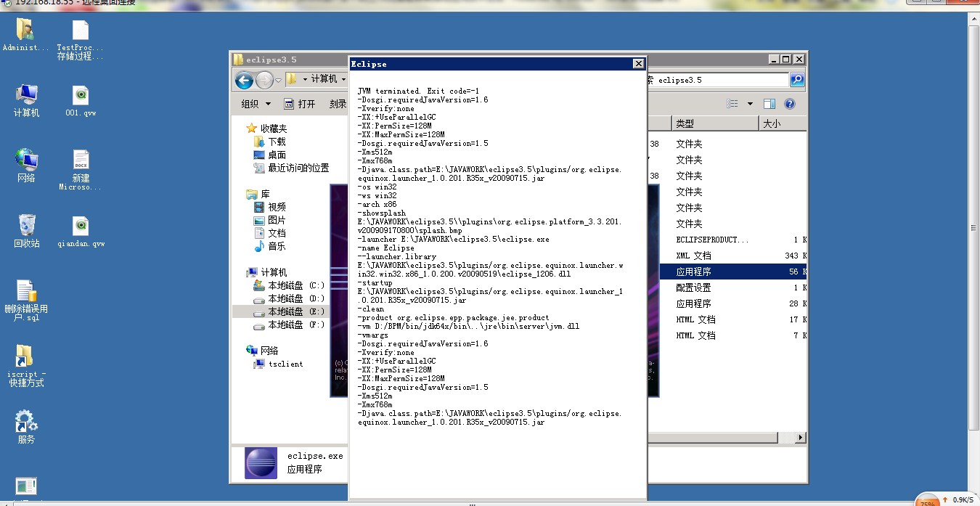Click the change view icon in Explorer
This screenshot has height=506, width=980.
coord(732,104)
